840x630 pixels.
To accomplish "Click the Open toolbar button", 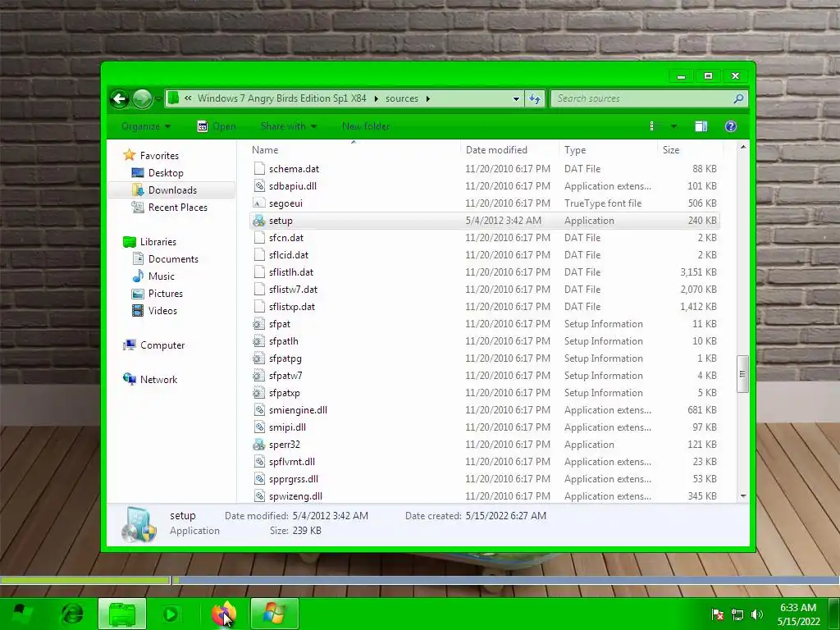I will [x=217, y=126].
